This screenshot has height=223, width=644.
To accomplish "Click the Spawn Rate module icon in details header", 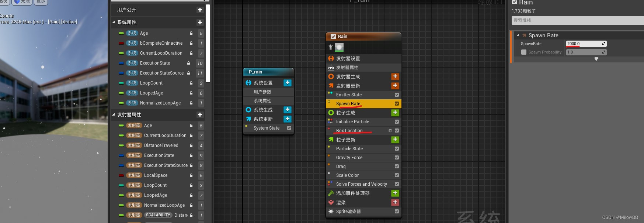I will coord(524,35).
